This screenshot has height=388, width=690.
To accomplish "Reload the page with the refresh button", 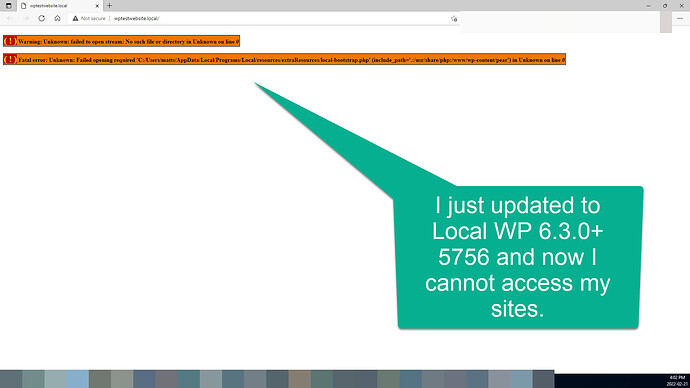I will 41,18.
